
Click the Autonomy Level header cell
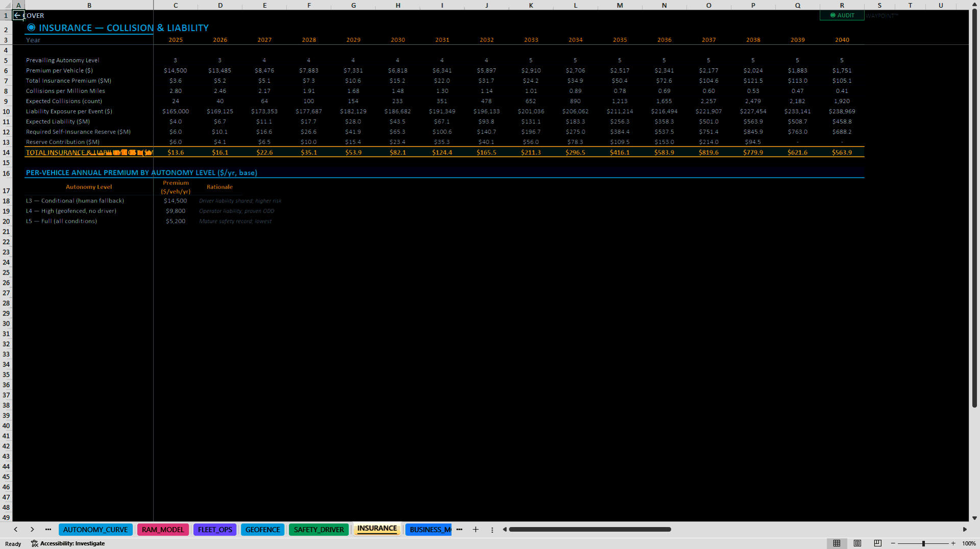click(x=89, y=187)
